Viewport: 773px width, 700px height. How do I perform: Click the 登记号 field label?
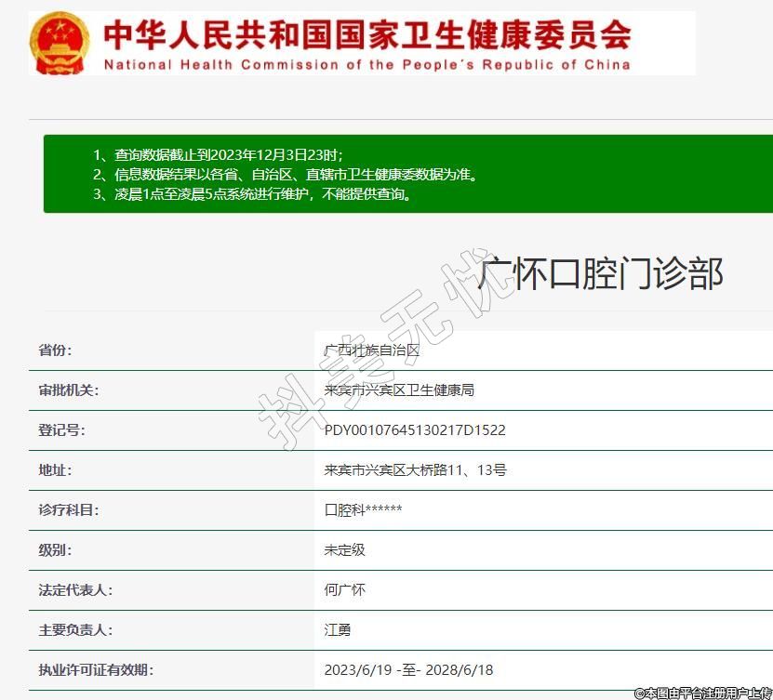[61, 430]
